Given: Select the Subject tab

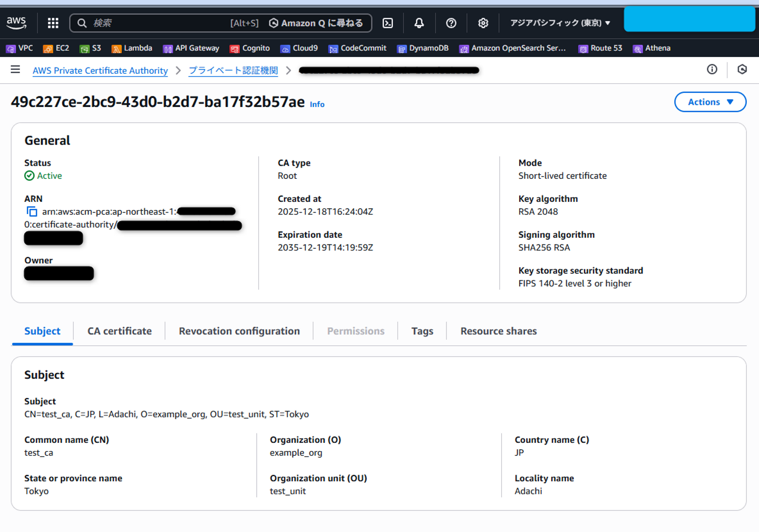Looking at the screenshot, I should click(42, 331).
